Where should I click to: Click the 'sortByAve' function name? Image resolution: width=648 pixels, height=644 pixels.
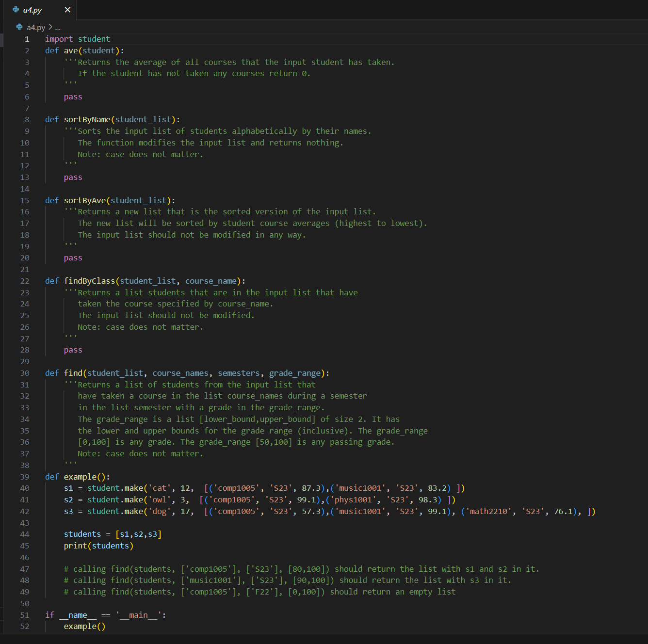coord(85,200)
